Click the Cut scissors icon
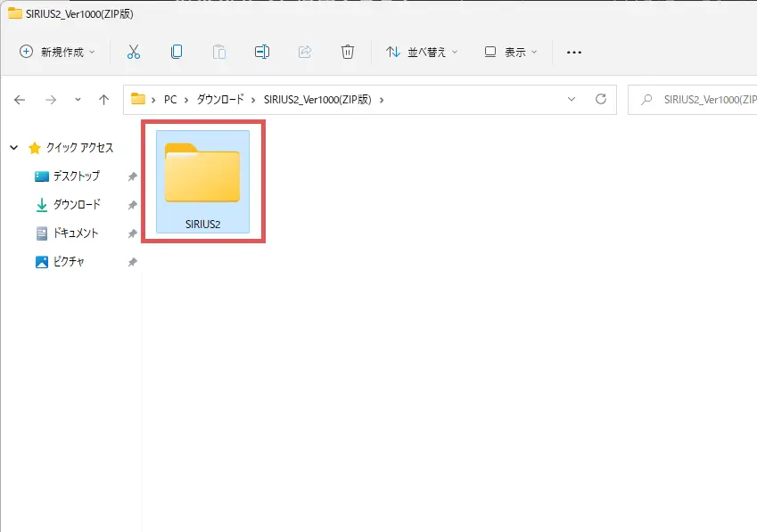 pyautogui.click(x=134, y=52)
